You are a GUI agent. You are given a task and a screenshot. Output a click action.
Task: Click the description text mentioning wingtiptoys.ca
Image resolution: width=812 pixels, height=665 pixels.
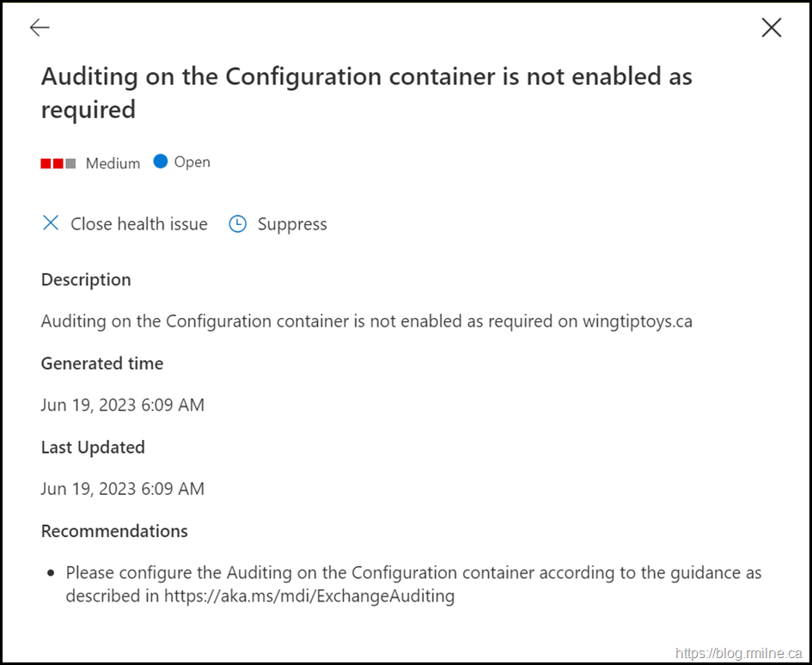click(x=366, y=321)
